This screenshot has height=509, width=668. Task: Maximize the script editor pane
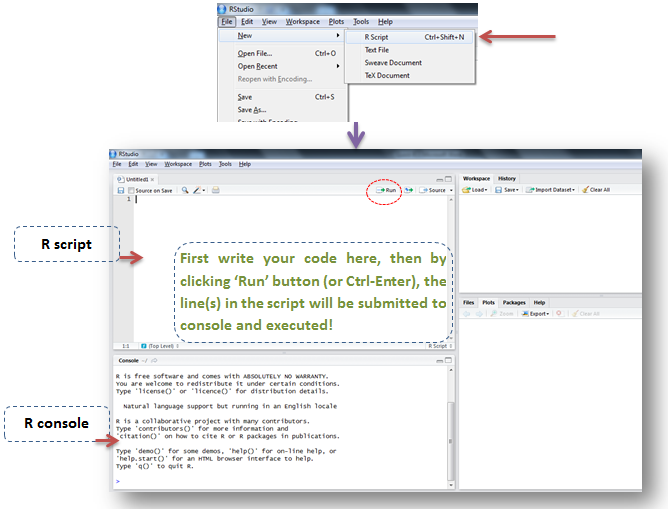(448, 179)
